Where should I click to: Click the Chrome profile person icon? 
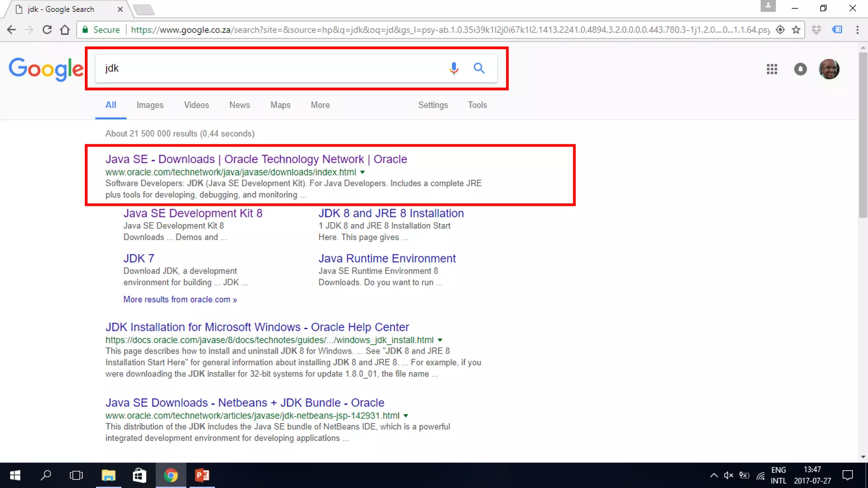pyautogui.click(x=768, y=6)
